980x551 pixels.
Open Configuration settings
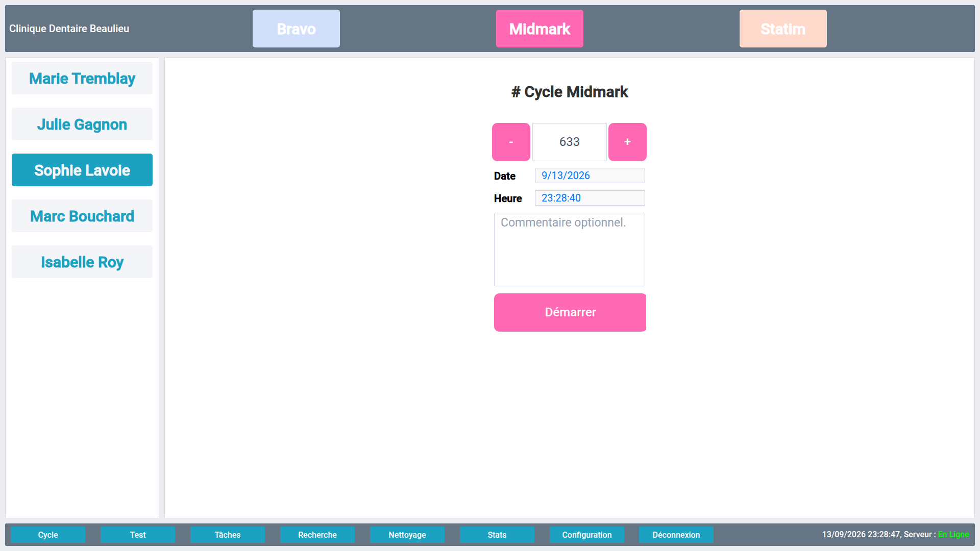(587, 535)
